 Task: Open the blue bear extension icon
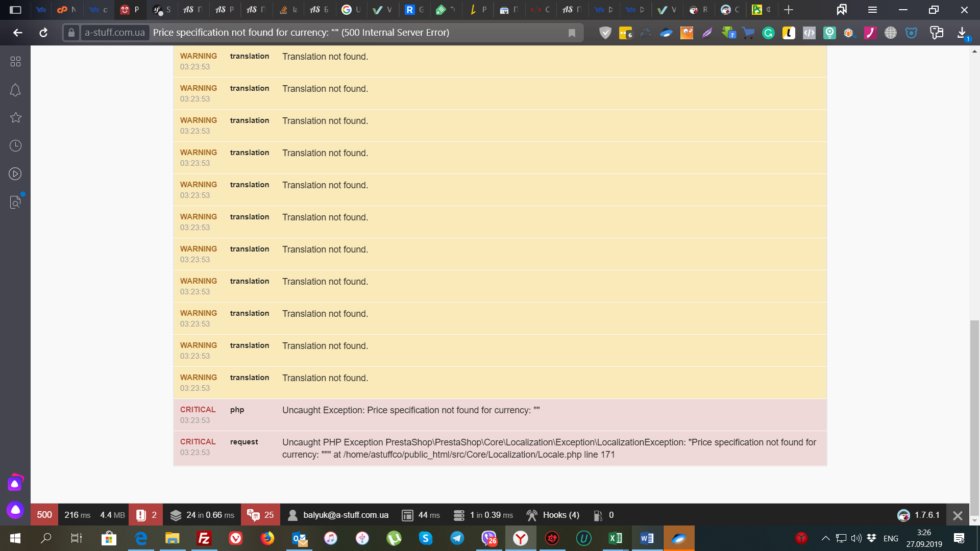(911, 33)
